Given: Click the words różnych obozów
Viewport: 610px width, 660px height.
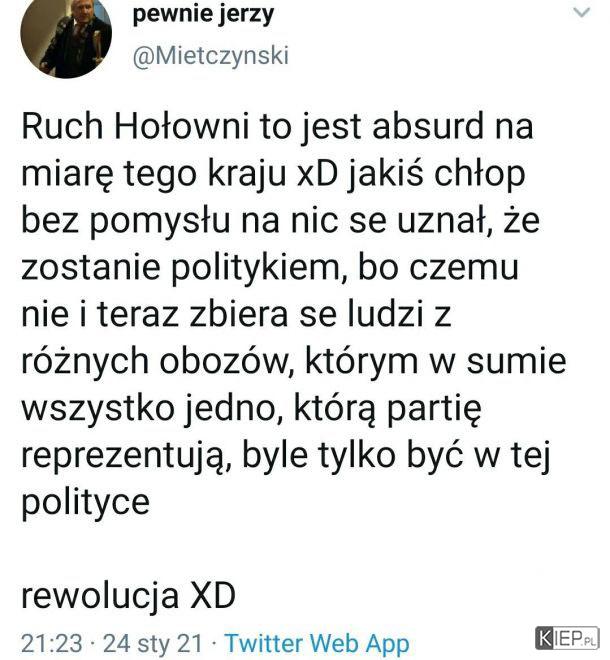Looking at the screenshot, I should (158, 362).
